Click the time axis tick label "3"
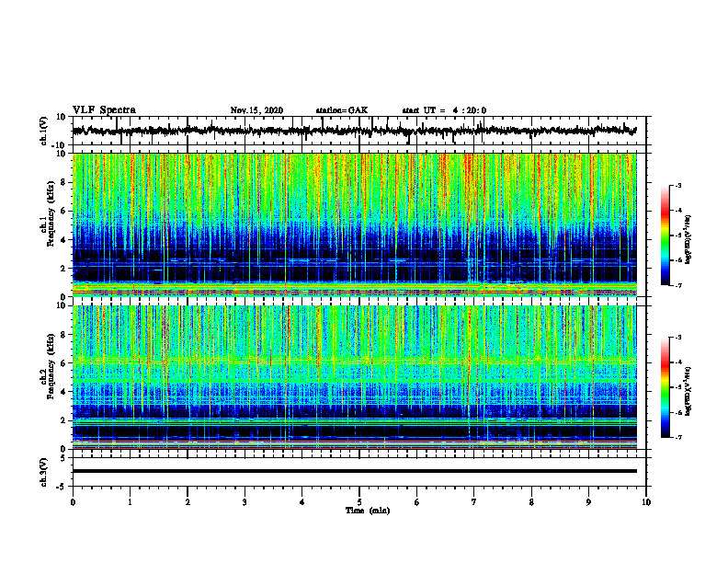 (x=245, y=502)
